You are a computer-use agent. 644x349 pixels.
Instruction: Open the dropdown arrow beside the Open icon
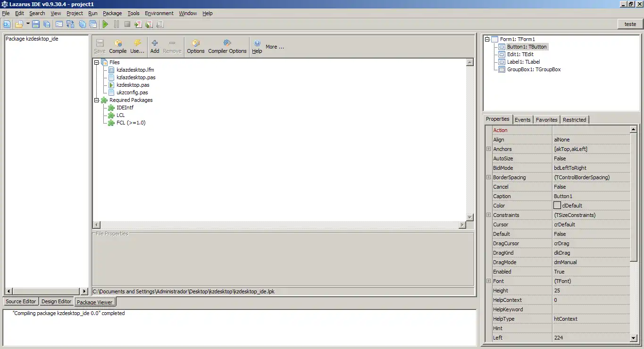pyautogui.click(x=28, y=24)
